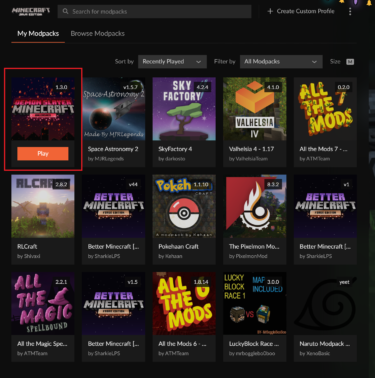Open RLCraft modpack thumbnail
This screenshot has width=375, height=378.
click(x=43, y=206)
